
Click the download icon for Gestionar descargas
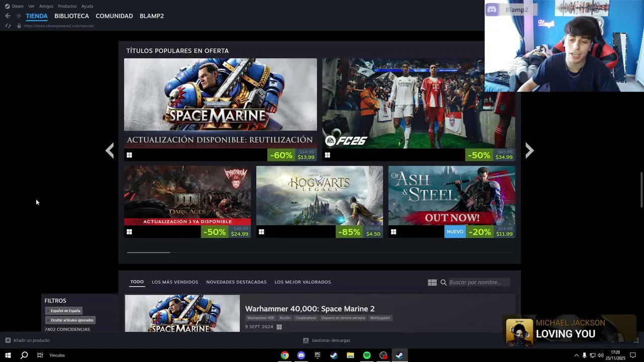tap(305, 340)
